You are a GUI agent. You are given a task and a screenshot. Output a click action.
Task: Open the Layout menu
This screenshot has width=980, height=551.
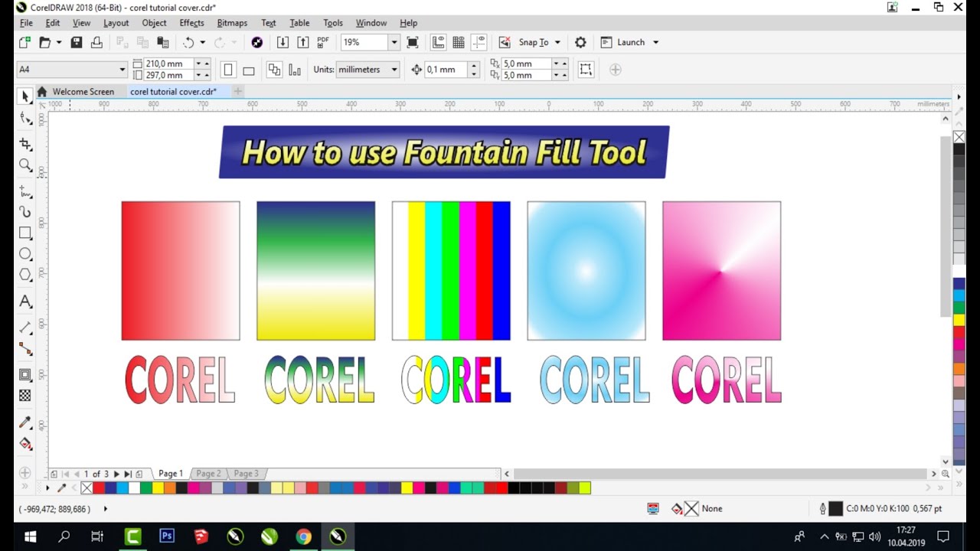116,23
